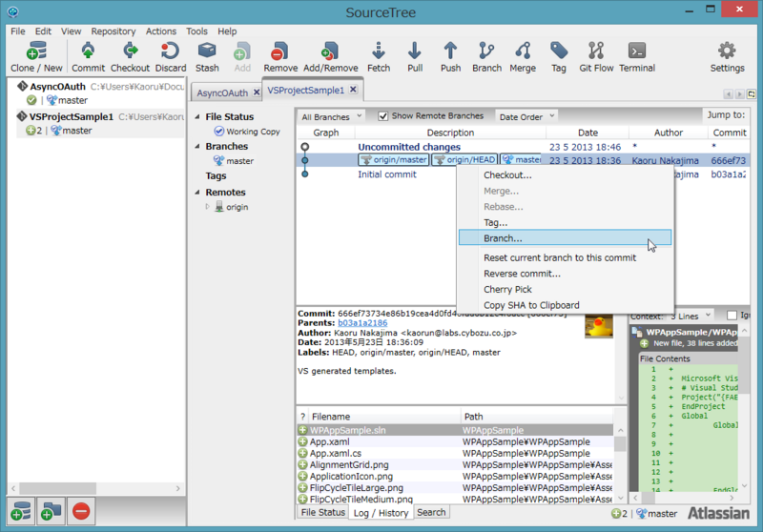Switch to the AsyncOAuth tab

222,92
